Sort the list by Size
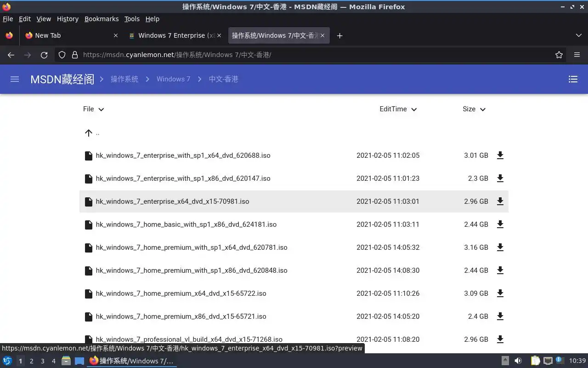The height and width of the screenshot is (368, 588). coord(474,109)
